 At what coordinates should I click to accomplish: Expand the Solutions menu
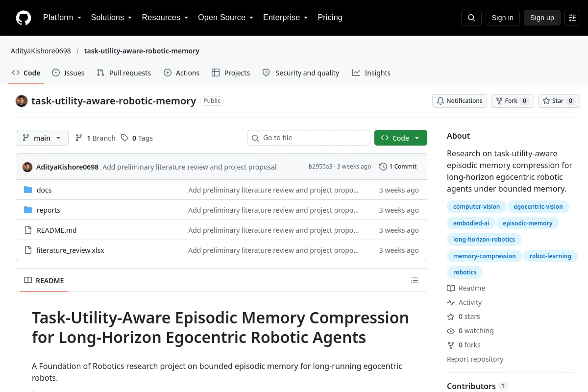tap(111, 18)
